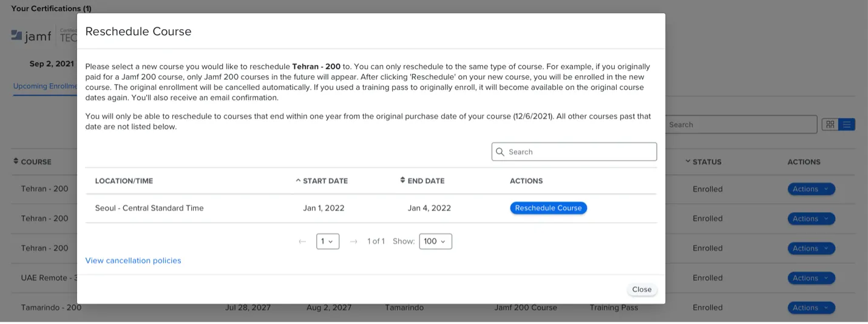Sort the background COURSE column

point(16,161)
